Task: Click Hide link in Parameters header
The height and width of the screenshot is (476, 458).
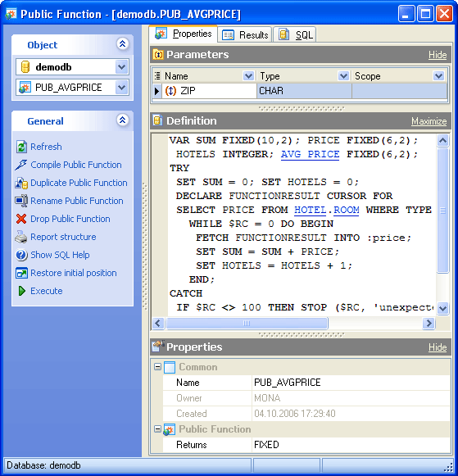Action: coord(438,55)
